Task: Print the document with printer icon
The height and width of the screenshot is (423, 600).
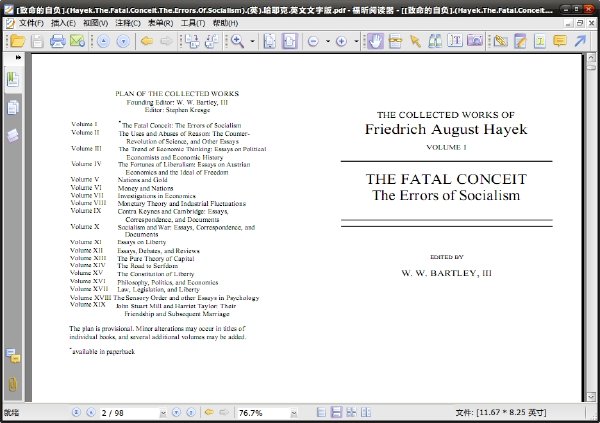Action: (x=57, y=41)
